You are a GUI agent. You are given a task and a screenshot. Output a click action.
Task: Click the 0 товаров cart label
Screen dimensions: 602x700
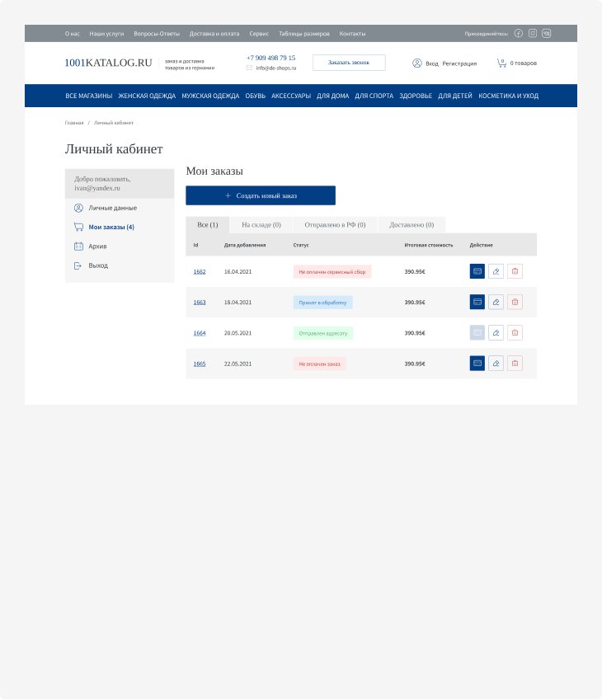524,63
